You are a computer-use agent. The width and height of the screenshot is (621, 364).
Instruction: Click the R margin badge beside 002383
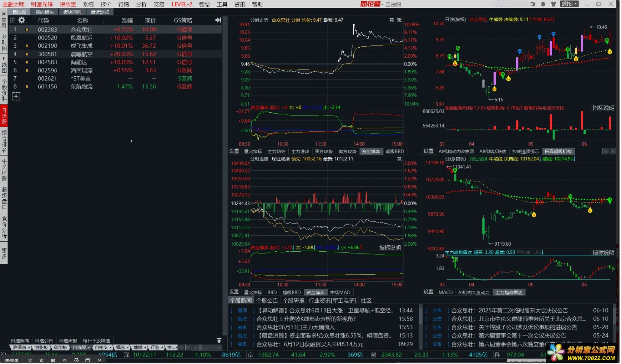coord(27,30)
